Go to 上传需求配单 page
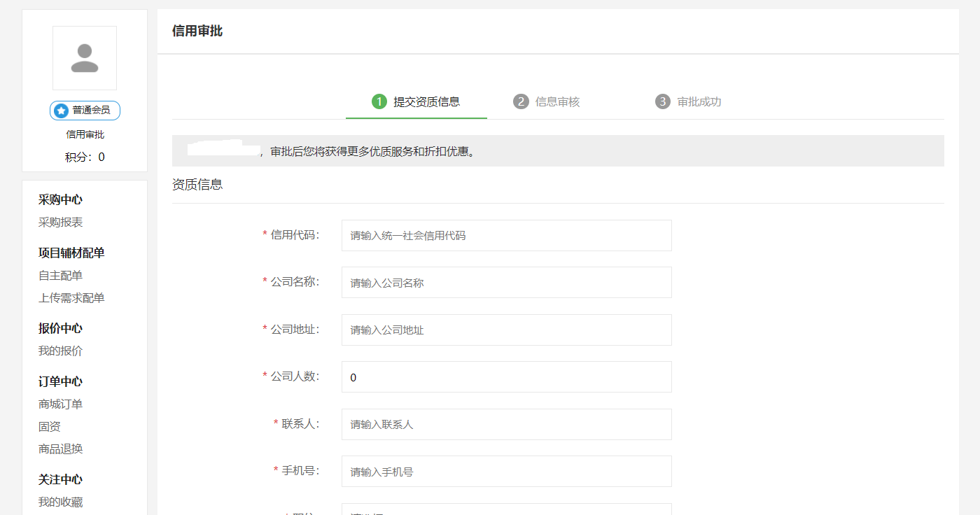980x515 pixels. [71, 298]
